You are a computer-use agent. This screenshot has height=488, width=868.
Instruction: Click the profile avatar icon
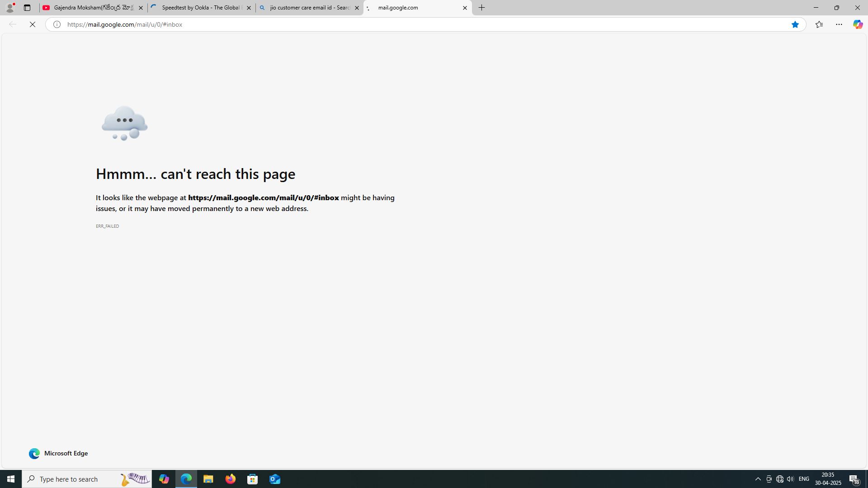click(x=9, y=8)
